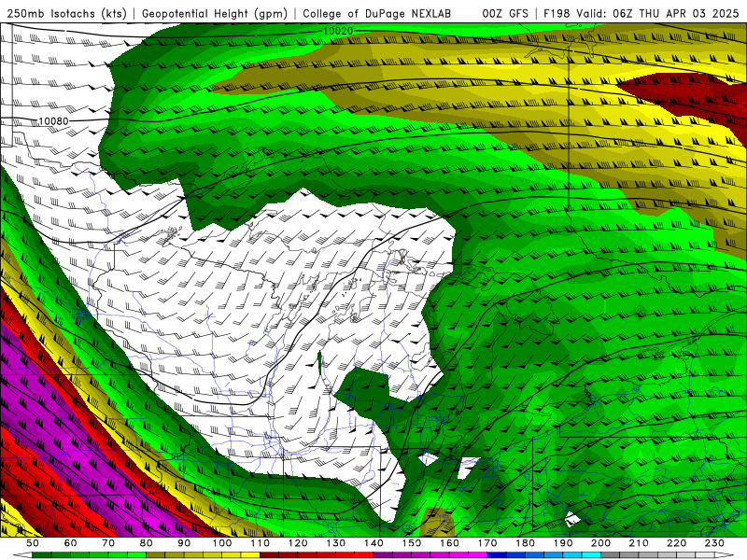Pick the bright yellow swatch left of 110
The height and width of the screenshot is (560, 747).
(250, 554)
